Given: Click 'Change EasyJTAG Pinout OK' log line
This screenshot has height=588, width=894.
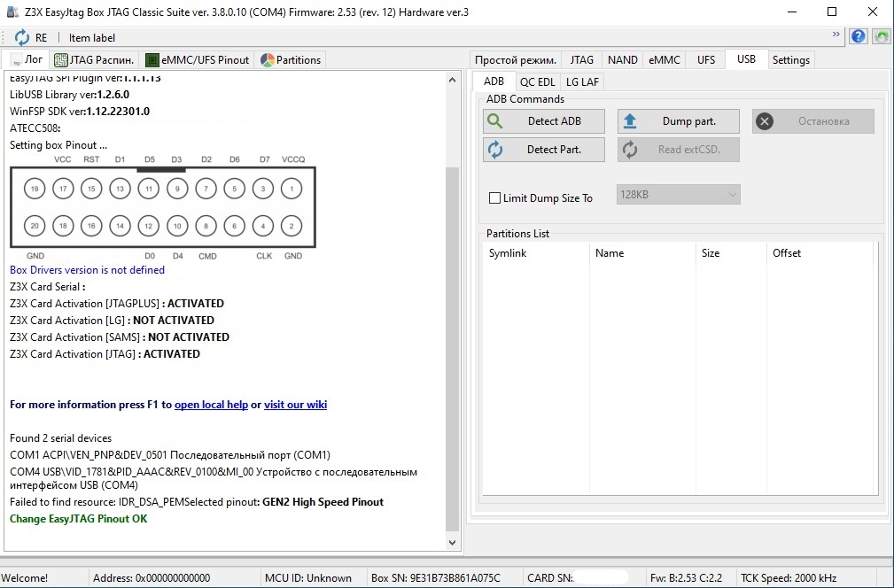Looking at the screenshot, I should (x=79, y=519).
